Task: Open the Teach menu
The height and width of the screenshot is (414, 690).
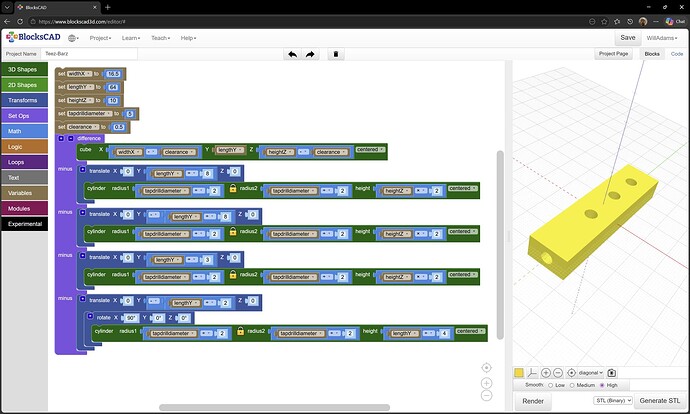Action: (x=161, y=38)
